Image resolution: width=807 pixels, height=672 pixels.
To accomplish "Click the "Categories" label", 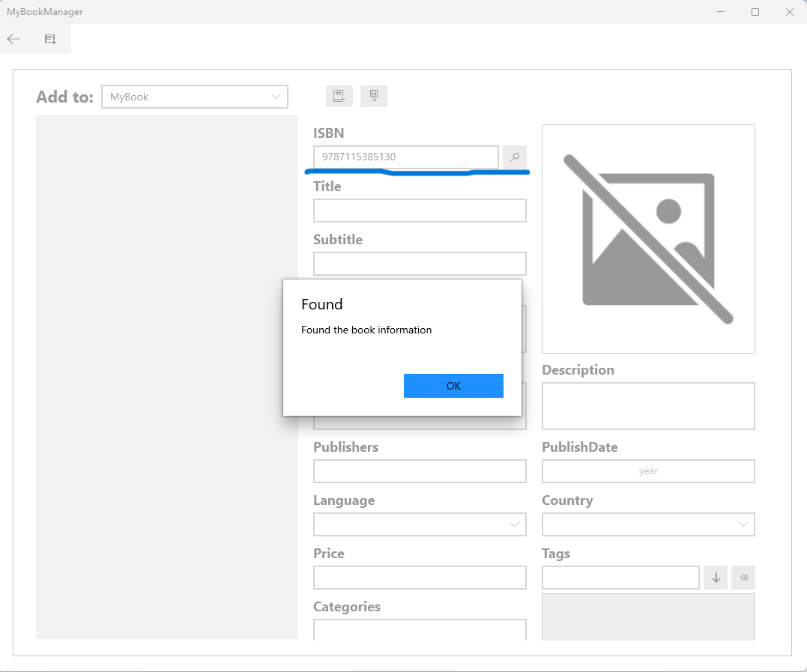I will pos(347,607).
